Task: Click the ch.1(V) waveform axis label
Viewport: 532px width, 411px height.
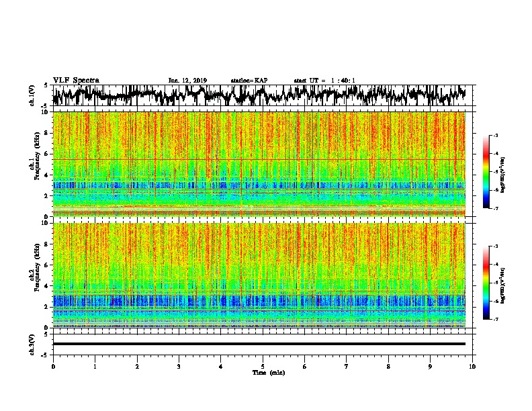Action: (x=32, y=95)
